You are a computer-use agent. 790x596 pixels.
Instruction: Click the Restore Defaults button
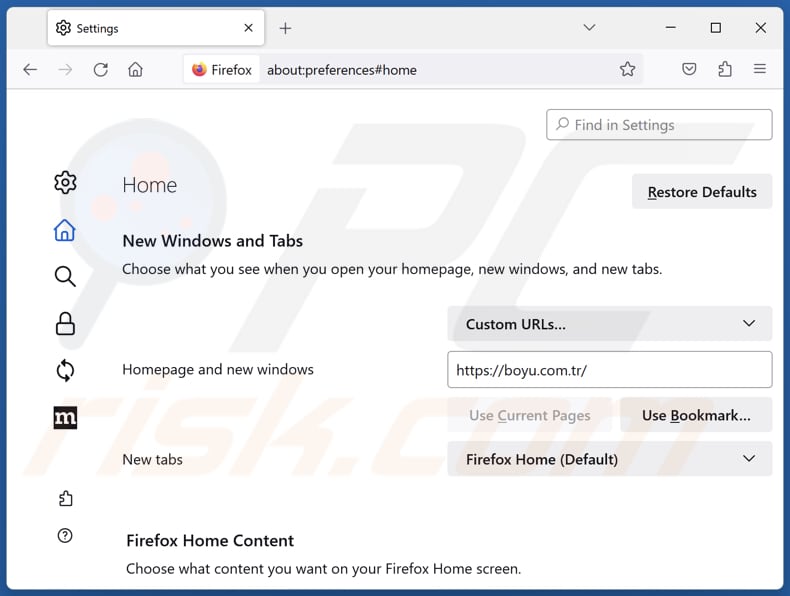(701, 192)
